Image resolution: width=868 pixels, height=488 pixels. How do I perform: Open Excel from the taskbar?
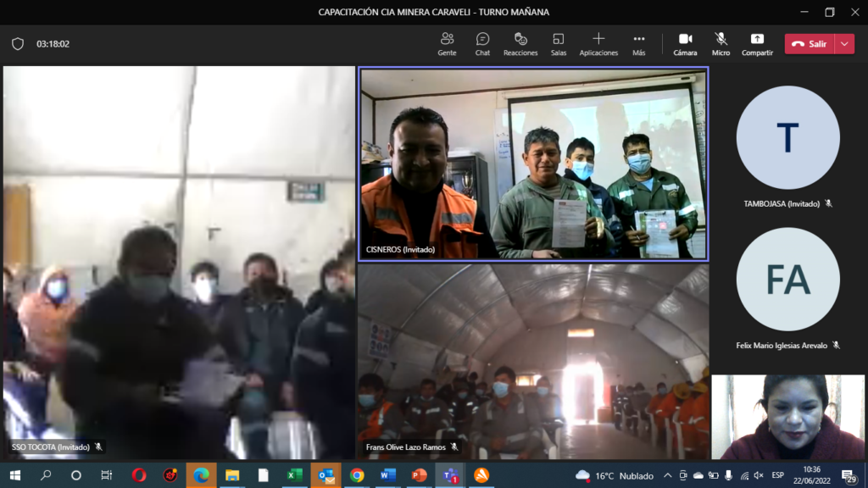(294, 475)
